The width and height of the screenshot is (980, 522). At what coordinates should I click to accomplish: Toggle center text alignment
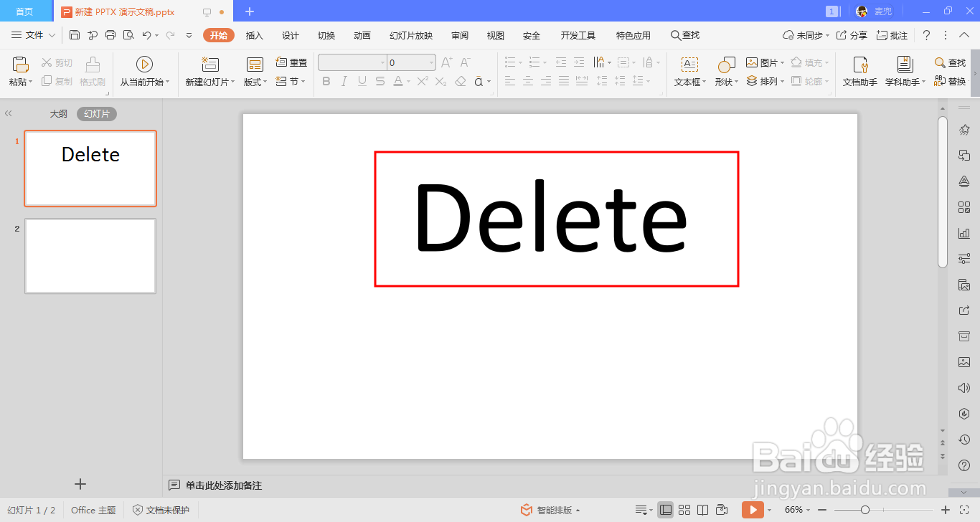[x=528, y=81]
